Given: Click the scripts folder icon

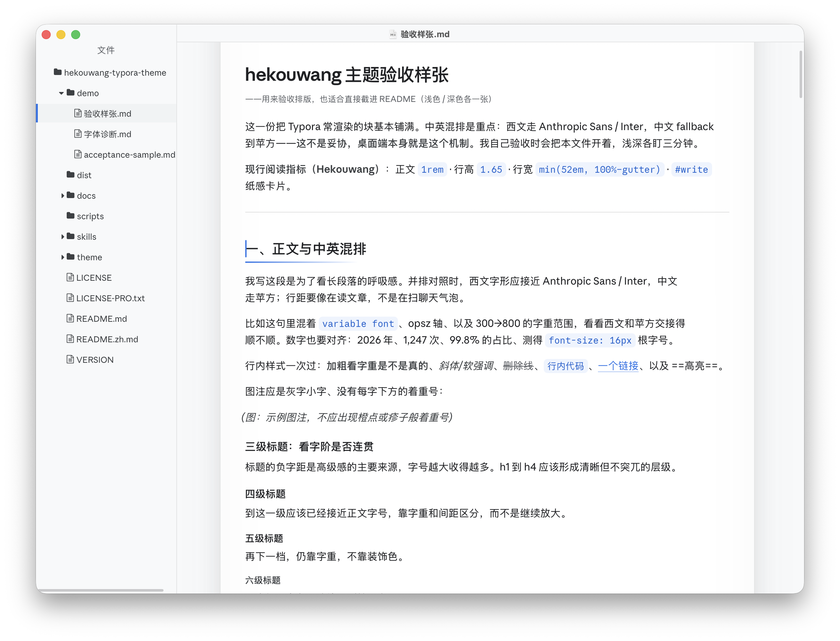Looking at the screenshot, I should click(x=71, y=216).
